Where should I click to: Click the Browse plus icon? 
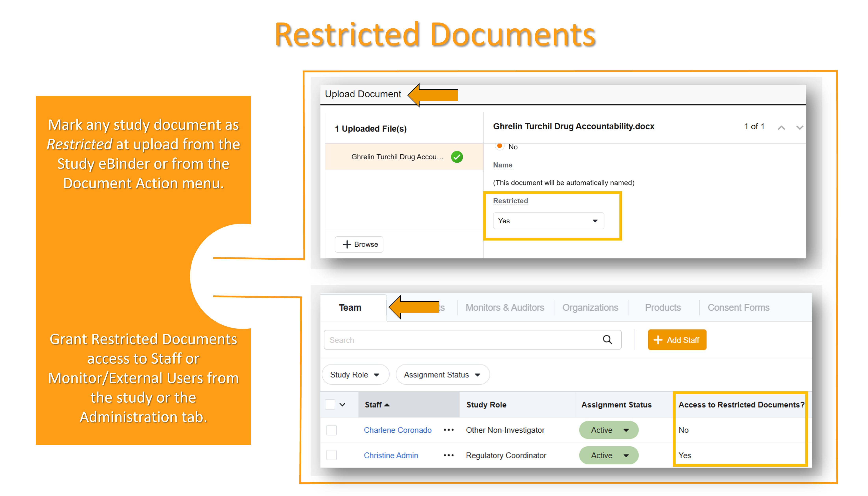click(347, 244)
